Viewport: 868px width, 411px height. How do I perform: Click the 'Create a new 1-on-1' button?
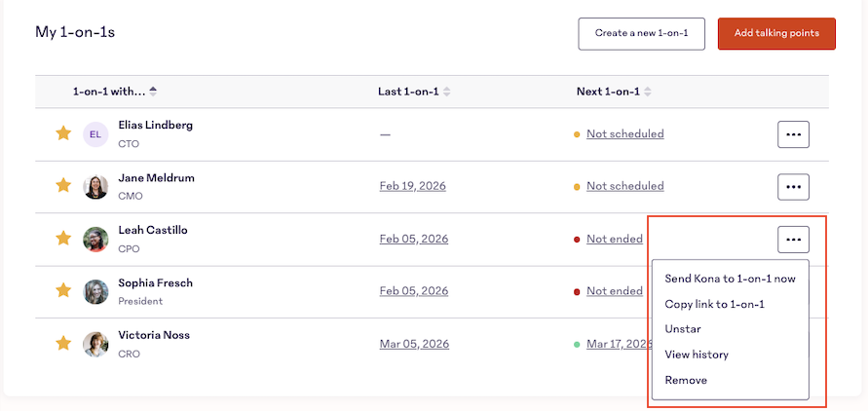pyautogui.click(x=641, y=33)
